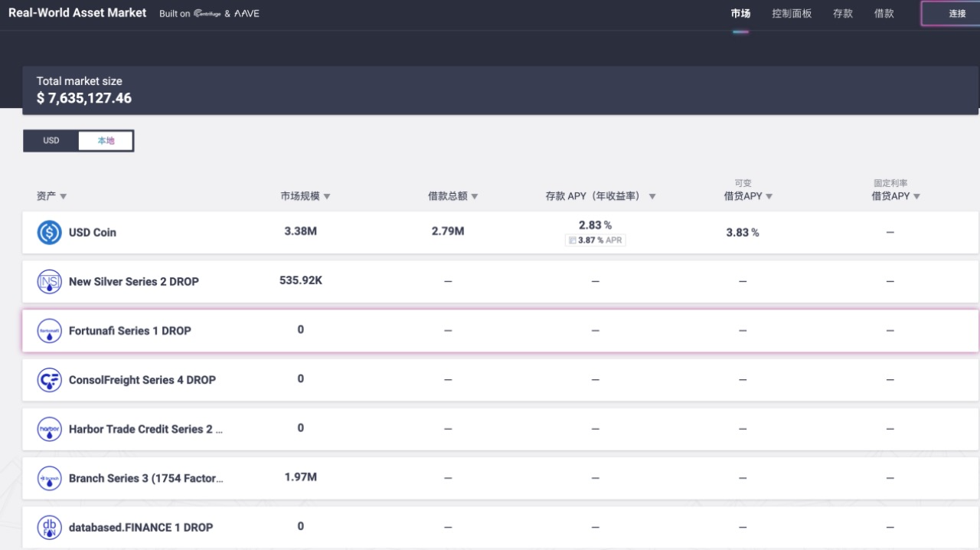Image resolution: width=980 pixels, height=550 pixels.
Task: Click the Centrifuge logo in header
Action: coord(207,14)
